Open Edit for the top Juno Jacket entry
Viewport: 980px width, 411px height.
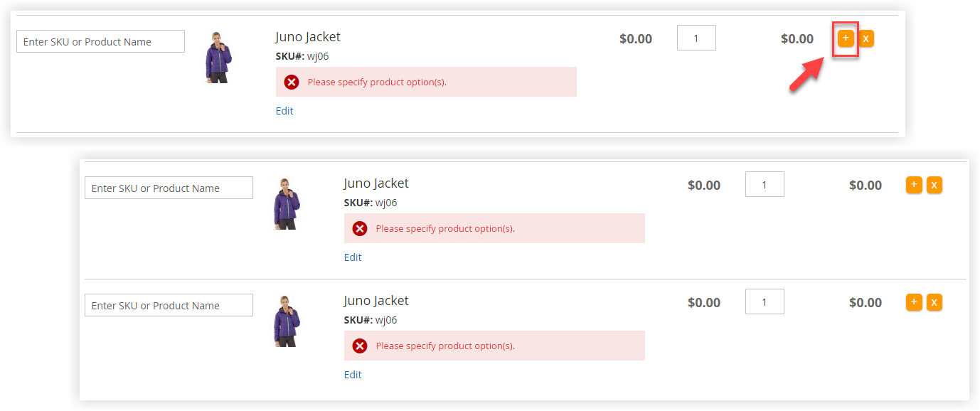[x=284, y=111]
